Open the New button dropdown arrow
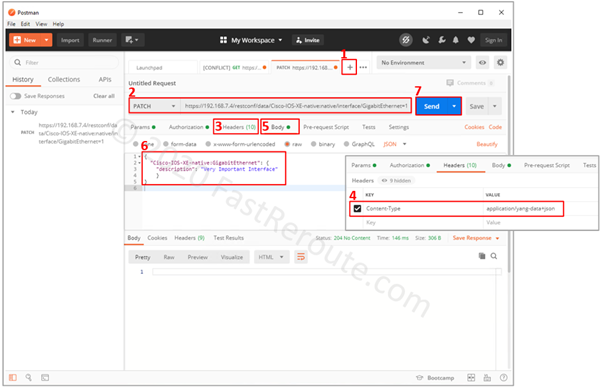 [46, 40]
